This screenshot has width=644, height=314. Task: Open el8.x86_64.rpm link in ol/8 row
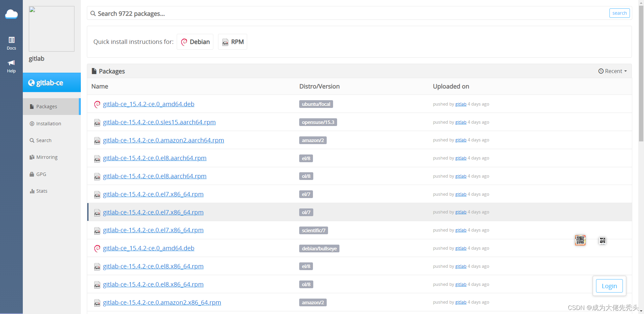click(153, 285)
